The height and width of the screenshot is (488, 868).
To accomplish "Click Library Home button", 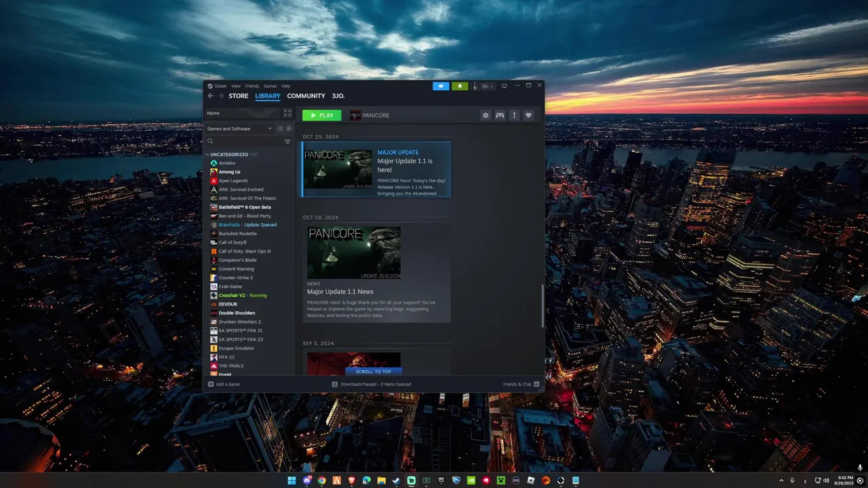I will pyautogui.click(x=242, y=113).
